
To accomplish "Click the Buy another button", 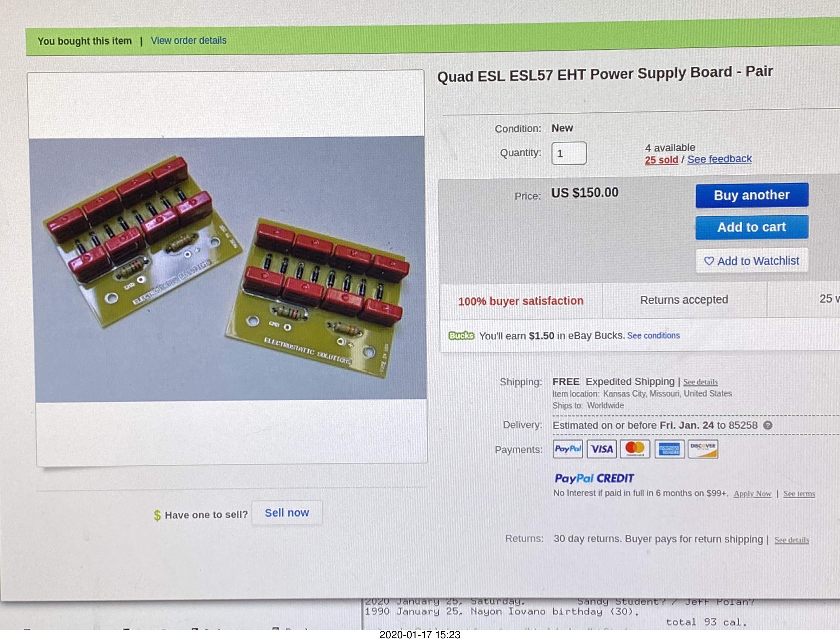I will [x=752, y=195].
